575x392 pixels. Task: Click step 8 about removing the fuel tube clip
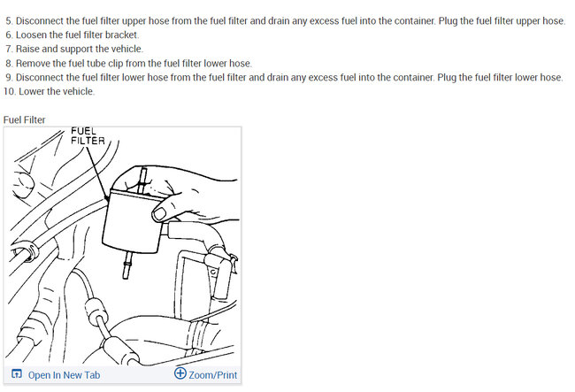coord(128,64)
